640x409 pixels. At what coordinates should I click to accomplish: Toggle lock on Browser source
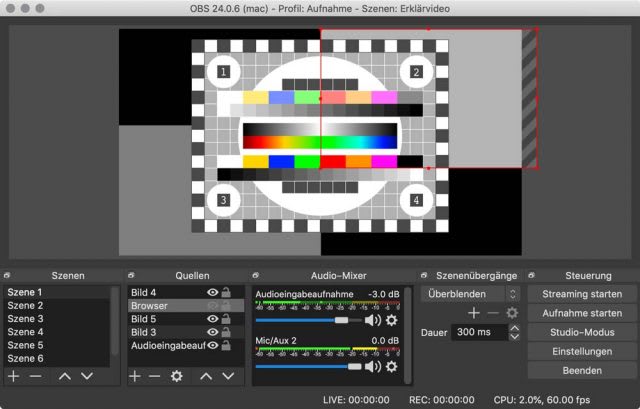(x=226, y=306)
